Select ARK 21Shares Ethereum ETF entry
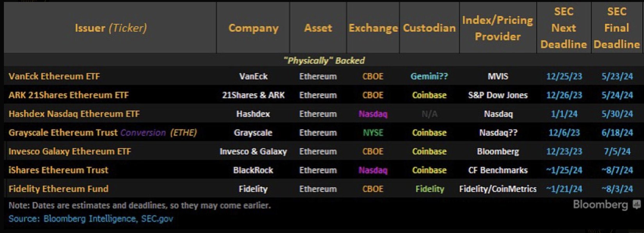Image resolution: width=644 pixels, height=233 pixels. pyautogui.click(x=69, y=95)
